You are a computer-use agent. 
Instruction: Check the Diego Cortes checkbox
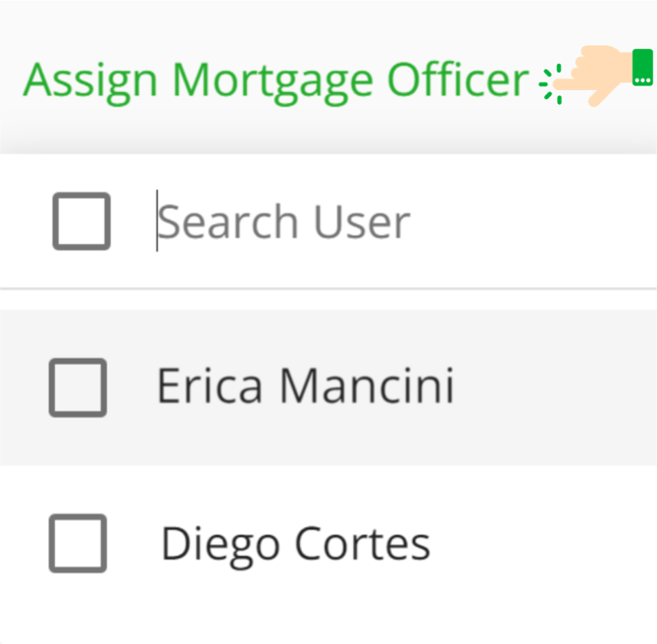click(x=77, y=543)
